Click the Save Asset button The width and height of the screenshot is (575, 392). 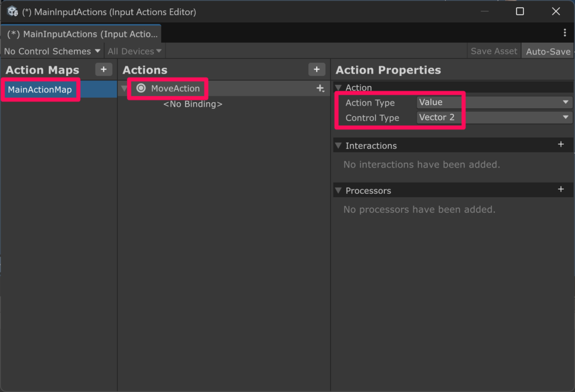pos(494,51)
